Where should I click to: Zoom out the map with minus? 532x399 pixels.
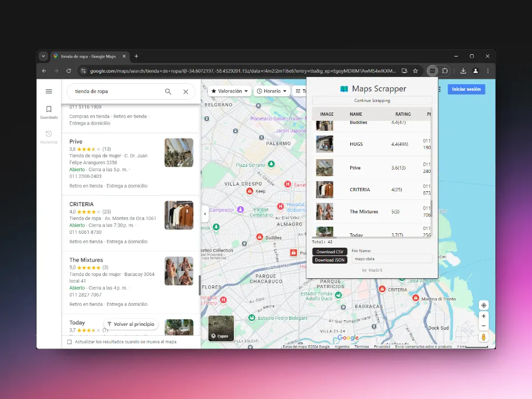[483, 326]
